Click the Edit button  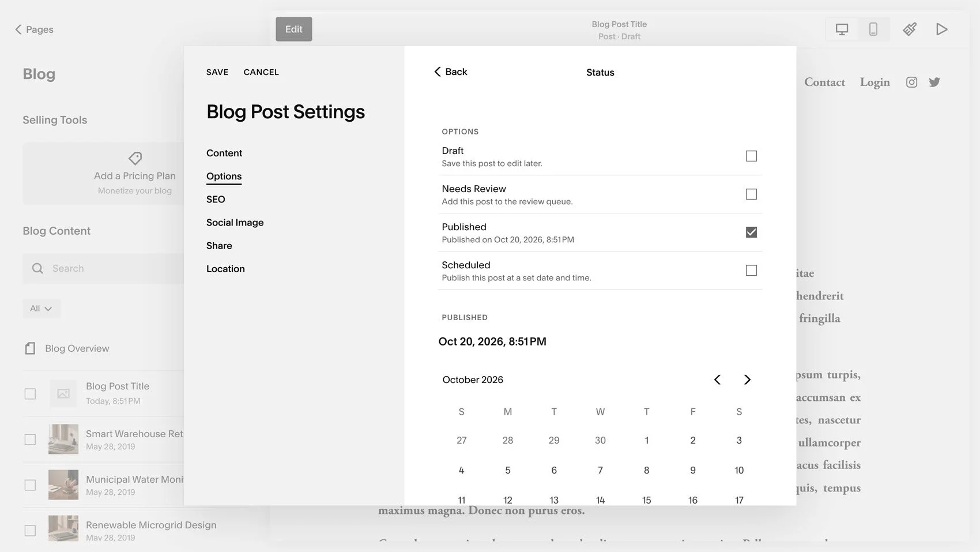click(x=294, y=29)
